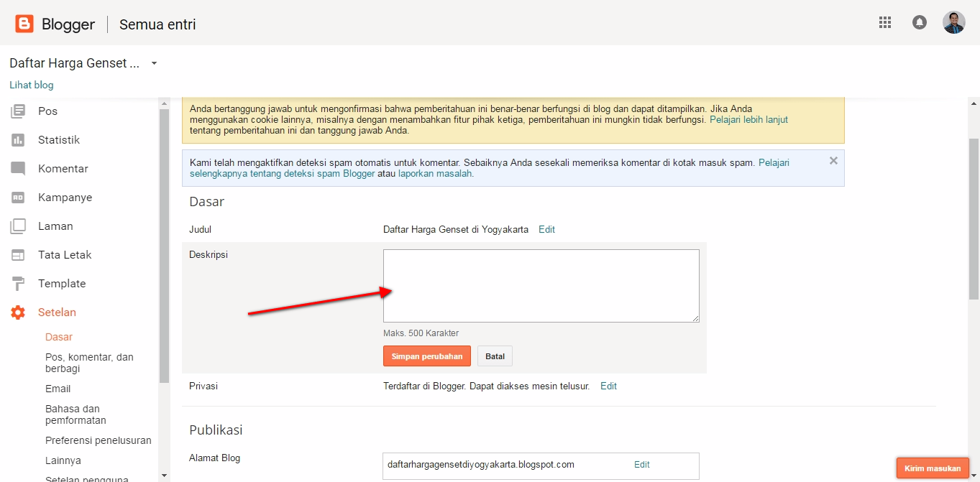Open the Lihat blog link
Screen dimensions: 980x482
(32, 85)
